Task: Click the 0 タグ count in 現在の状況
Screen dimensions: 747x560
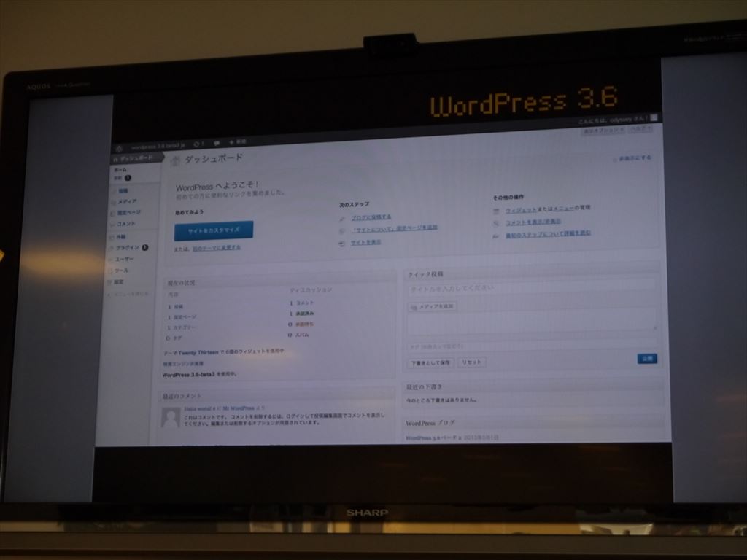Action: tap(174, 338)
